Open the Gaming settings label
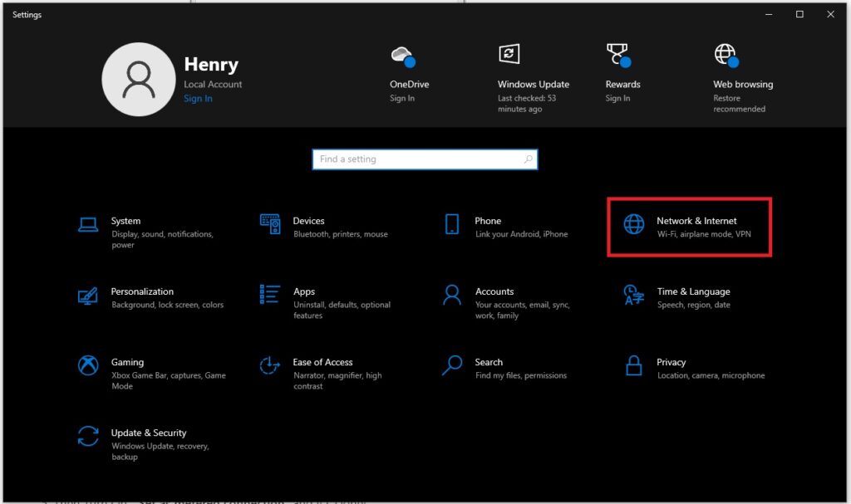 (127, 362)
